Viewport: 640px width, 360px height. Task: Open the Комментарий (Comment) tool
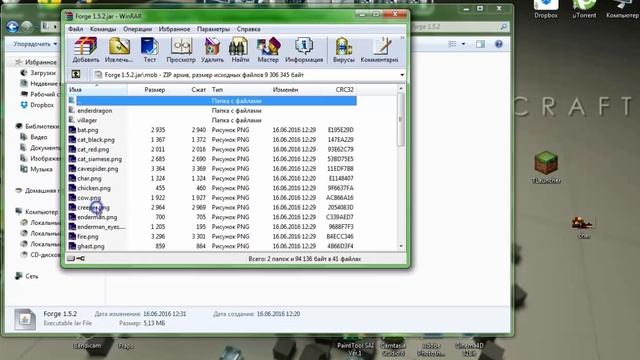click(379, 50)
